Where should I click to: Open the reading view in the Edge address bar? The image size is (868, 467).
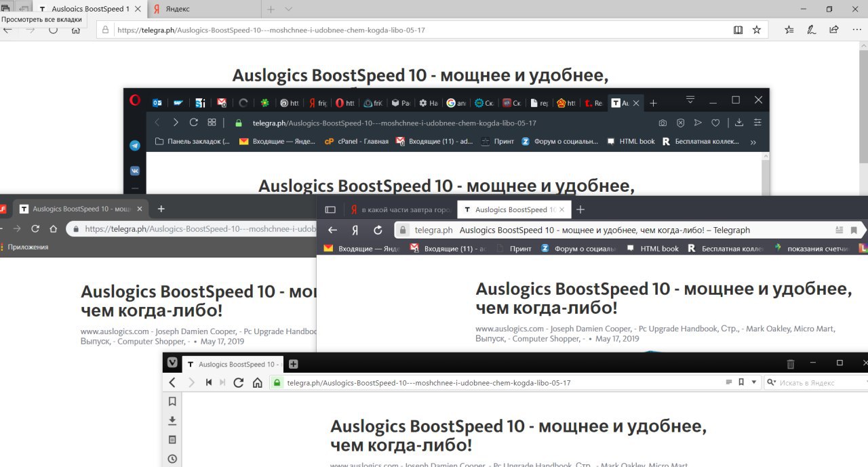point(738,30)
